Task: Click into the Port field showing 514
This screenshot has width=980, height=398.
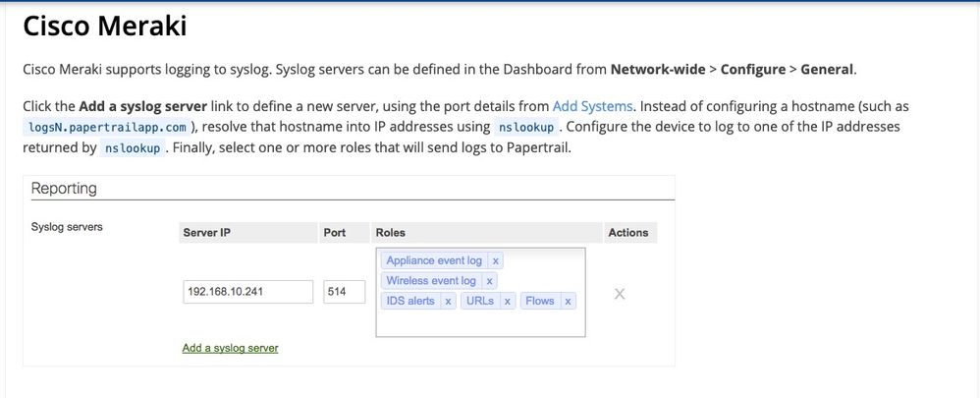Action: click(x=344, y=292)
